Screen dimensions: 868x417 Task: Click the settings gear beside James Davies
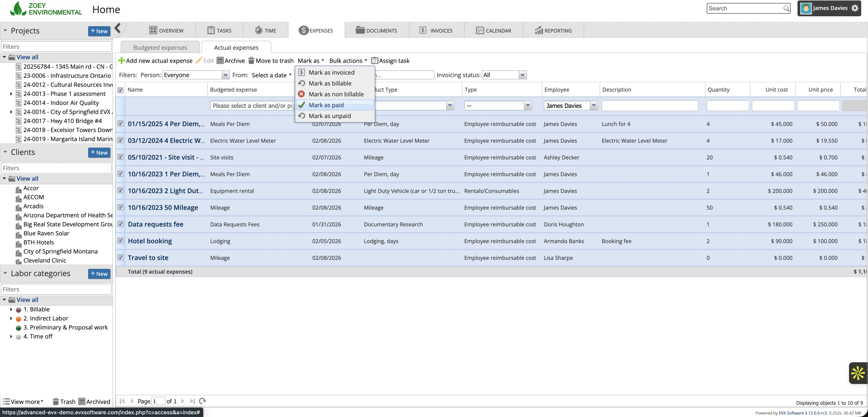pyautogui.click(x=855, y=8)
